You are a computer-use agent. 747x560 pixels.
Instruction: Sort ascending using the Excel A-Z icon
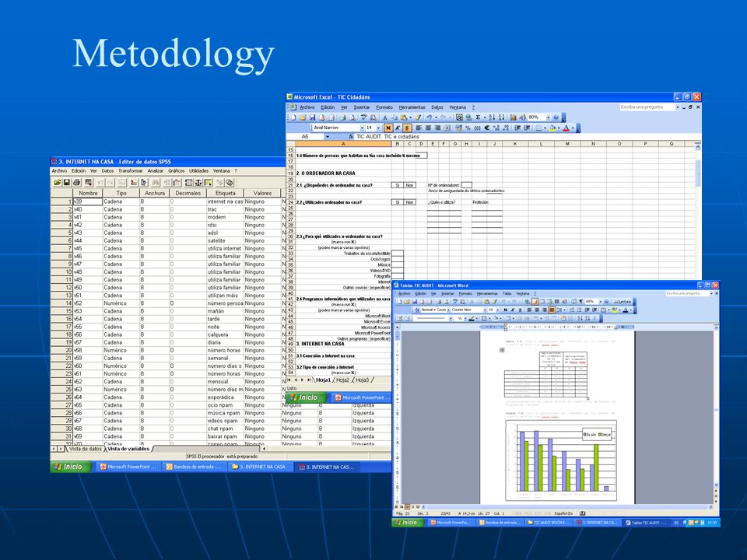click(492, 117)
